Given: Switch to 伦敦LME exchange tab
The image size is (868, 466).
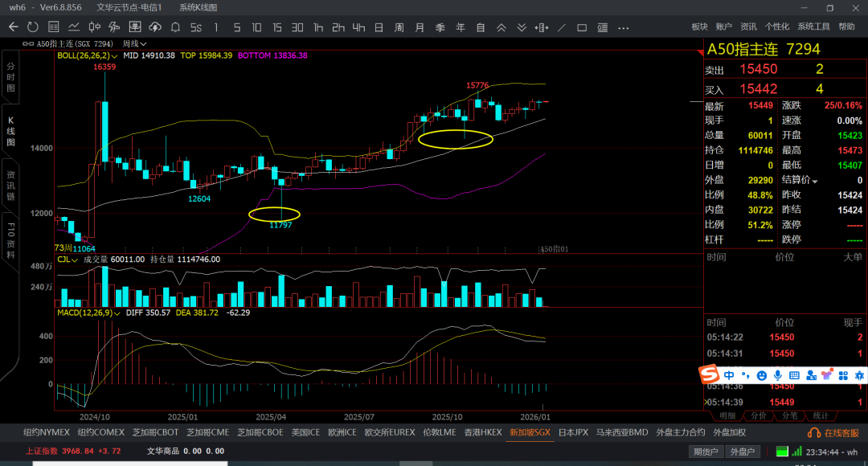Looking at the screenshot, I should 439,432.
